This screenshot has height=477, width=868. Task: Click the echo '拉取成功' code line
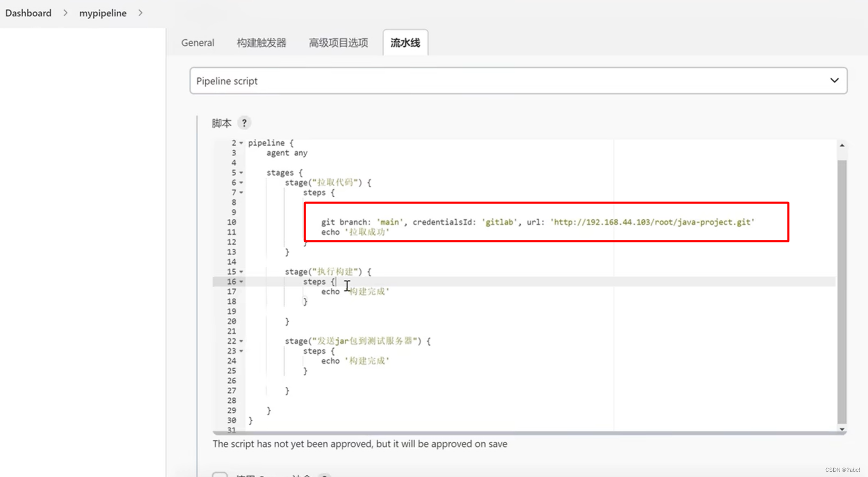(355, 232)
